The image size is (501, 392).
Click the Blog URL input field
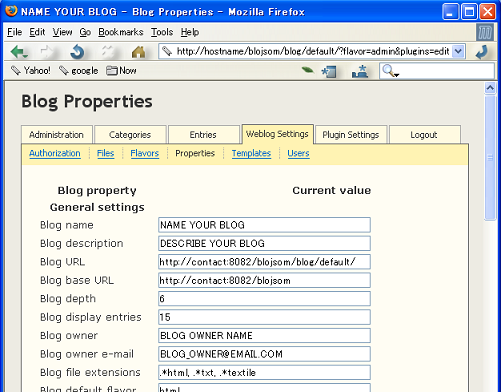264,262
